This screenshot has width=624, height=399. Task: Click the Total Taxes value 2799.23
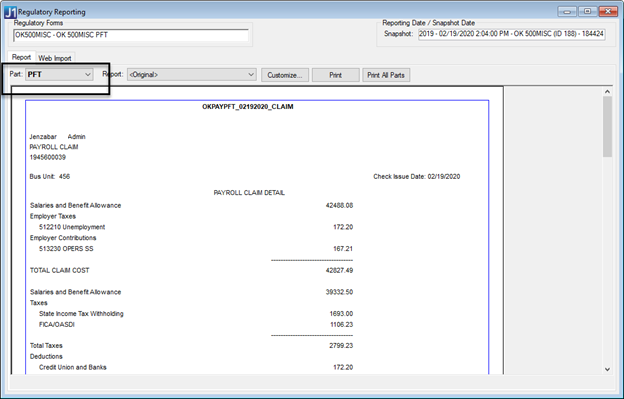[x=341, y=345]
